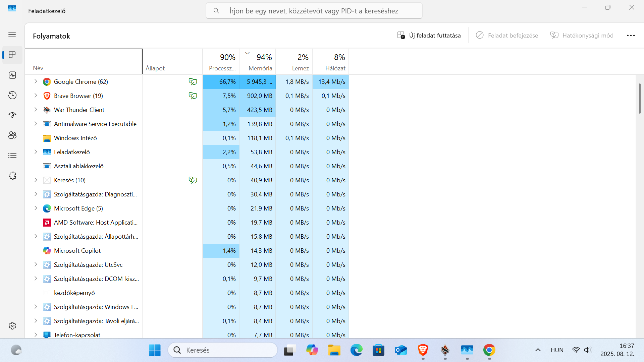Image resolution: width=644 pixels, height=362 pixels.
Task: Click the Microsoft Edge process icon
Action: click(x=47, y=208)
